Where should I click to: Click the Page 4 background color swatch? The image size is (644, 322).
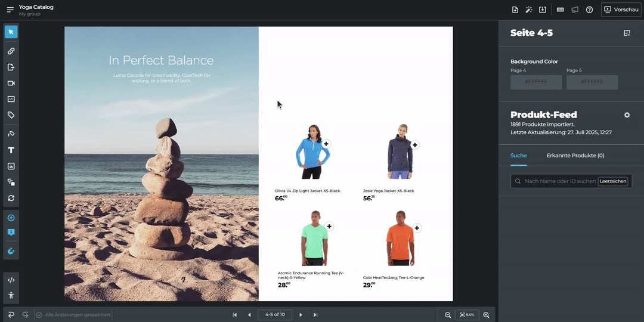click(x=536, y=82)
